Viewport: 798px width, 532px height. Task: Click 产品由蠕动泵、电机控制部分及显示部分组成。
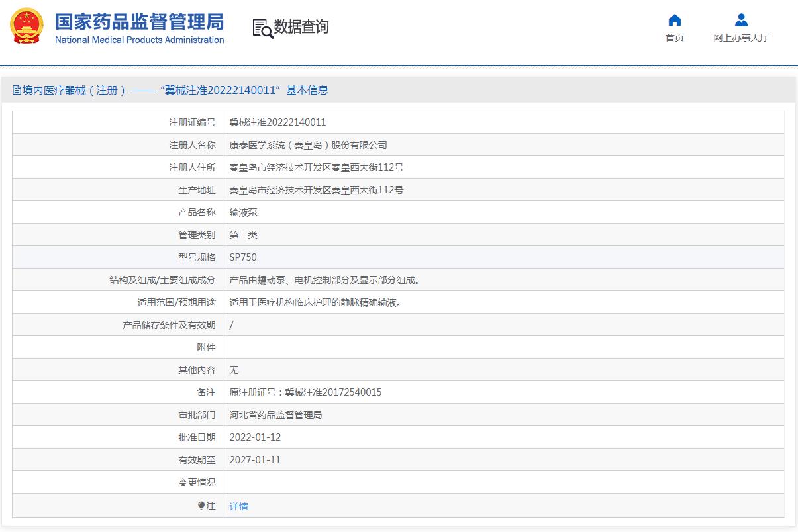click(326, 280)
